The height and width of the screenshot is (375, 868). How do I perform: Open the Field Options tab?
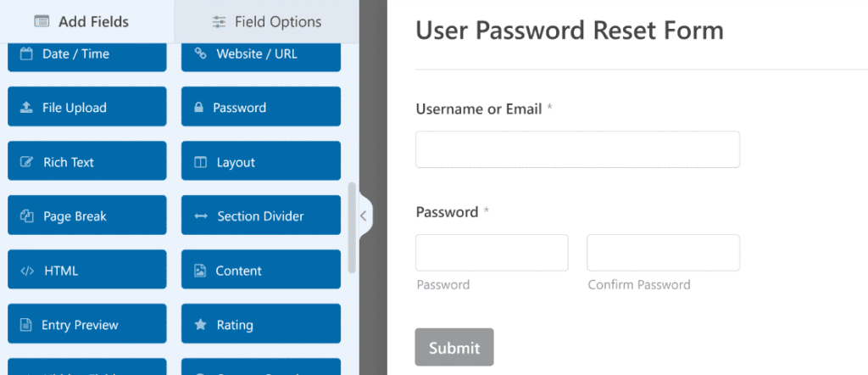pos(266,21)
